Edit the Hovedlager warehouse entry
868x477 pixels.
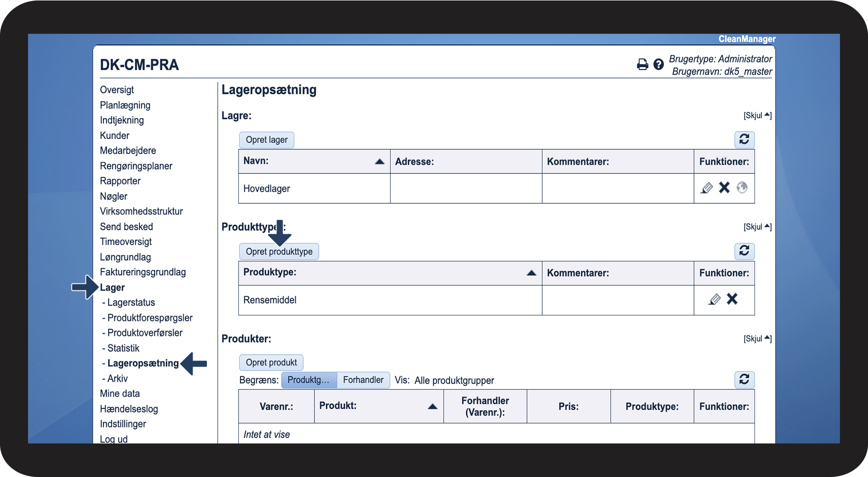coord(706,188)
